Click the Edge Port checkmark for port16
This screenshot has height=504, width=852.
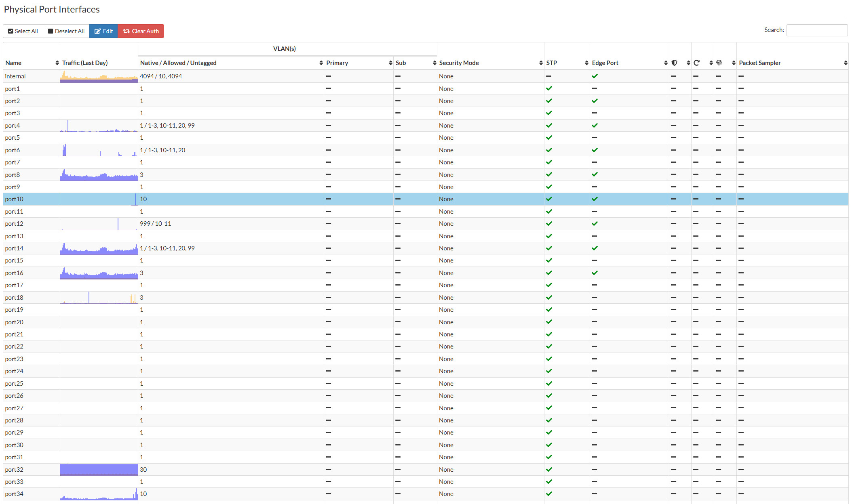coord(595,273)
